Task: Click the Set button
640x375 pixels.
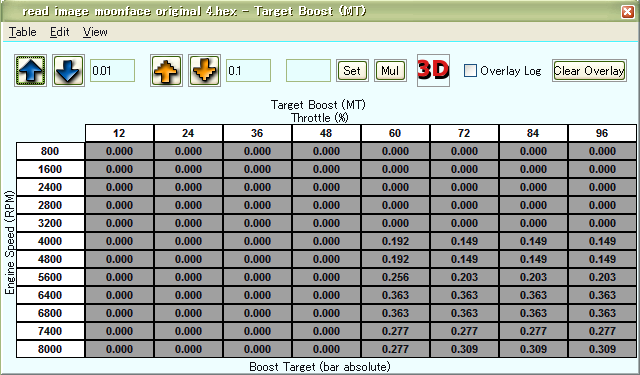Action: [352, 71]
